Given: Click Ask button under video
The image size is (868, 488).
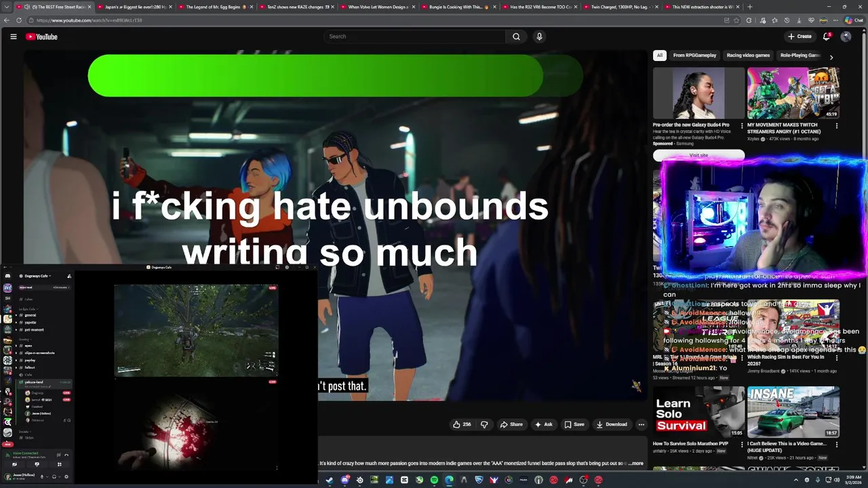Looking at the screenshot, I should click(x=544, y=424).
